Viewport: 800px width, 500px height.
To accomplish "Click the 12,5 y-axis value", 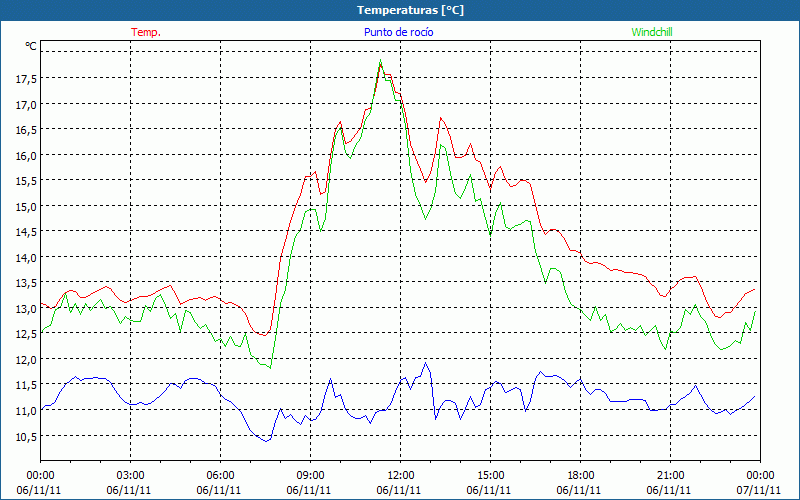I will pyautogui.click(x=26, y=334).
